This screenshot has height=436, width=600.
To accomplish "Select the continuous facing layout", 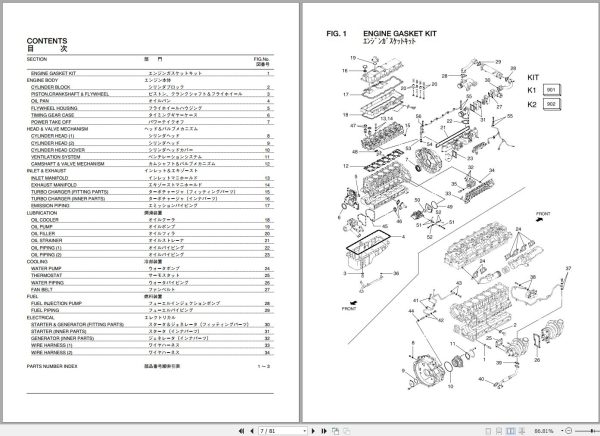I will pyautogui.click(x=522, y=431).
